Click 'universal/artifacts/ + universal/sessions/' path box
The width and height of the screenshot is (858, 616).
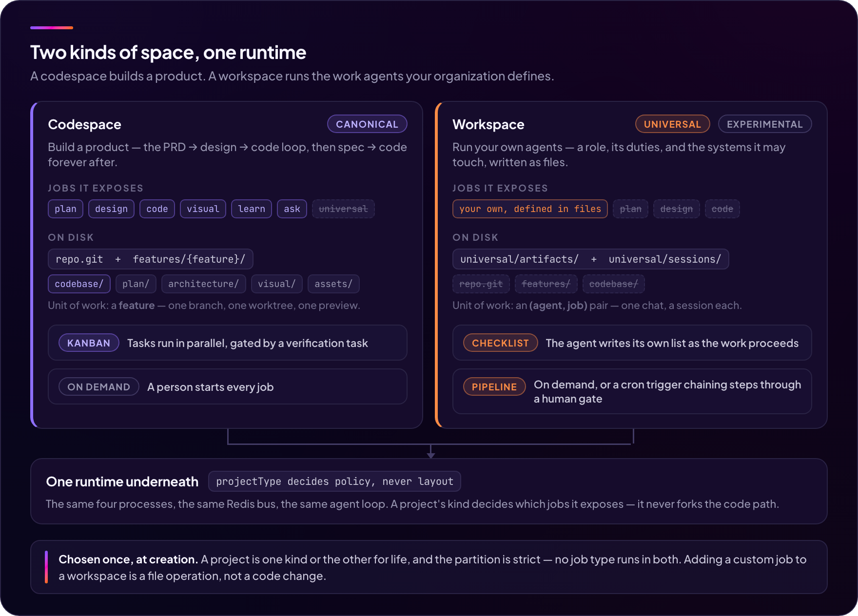(x=590, y=259)
